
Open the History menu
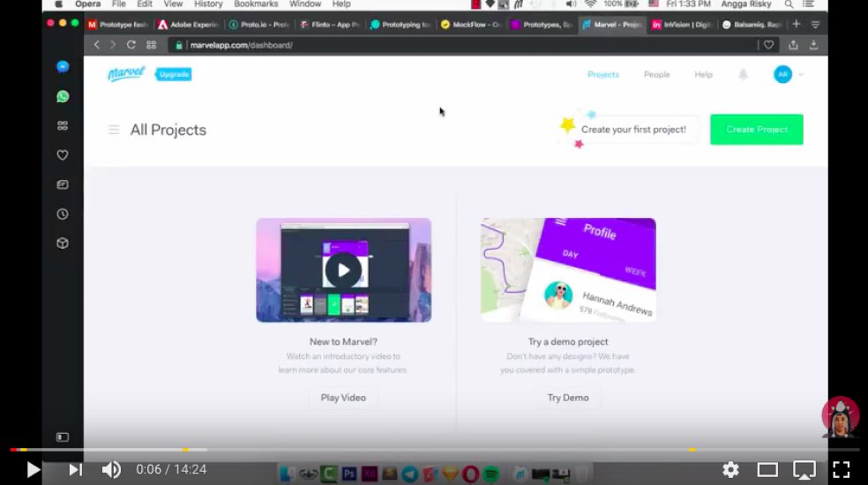pos(208,4)
